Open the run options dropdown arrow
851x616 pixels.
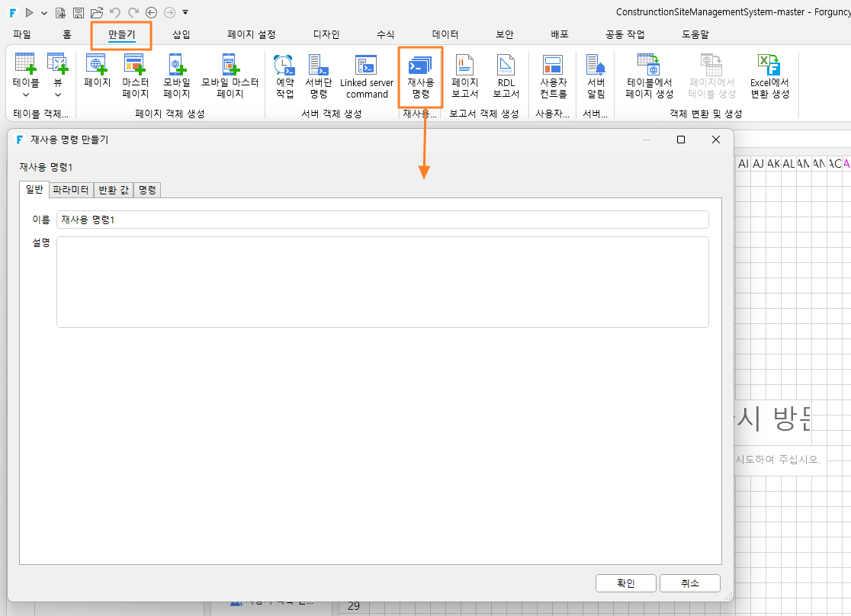click(x=44, y=12)
